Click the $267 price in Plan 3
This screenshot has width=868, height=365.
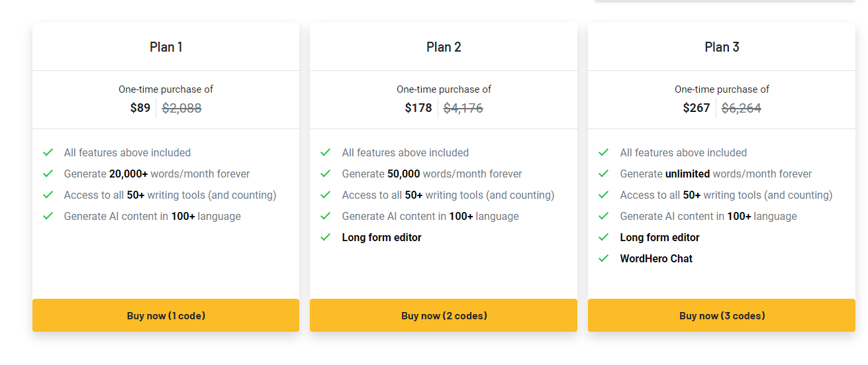tap(697, 108)
